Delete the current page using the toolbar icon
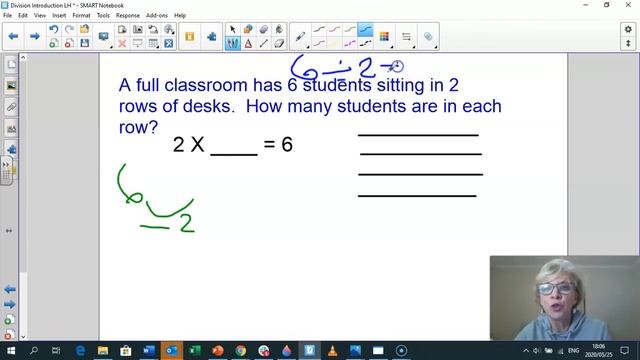The image size is (640, 360). click(x=69, y=43)
